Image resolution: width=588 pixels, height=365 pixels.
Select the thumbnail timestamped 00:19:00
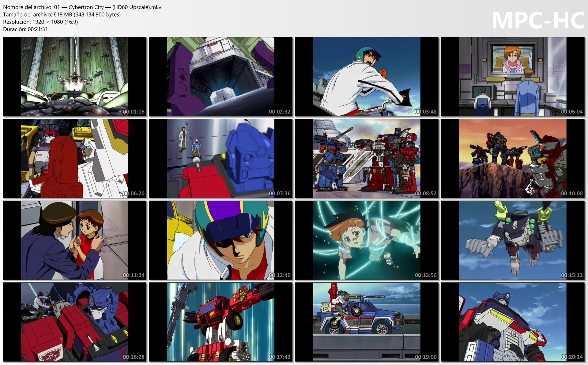pyautogui.click(x=367, y=322)
